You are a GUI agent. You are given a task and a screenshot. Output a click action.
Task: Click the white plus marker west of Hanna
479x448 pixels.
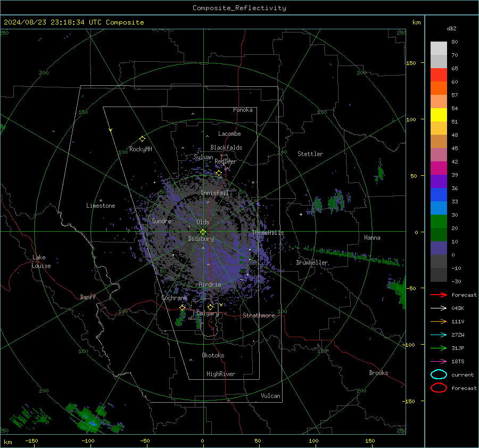301,214
